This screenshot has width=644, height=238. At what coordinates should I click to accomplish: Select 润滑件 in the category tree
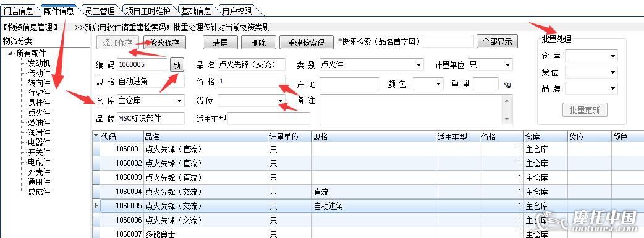click(x=39, y=132)
